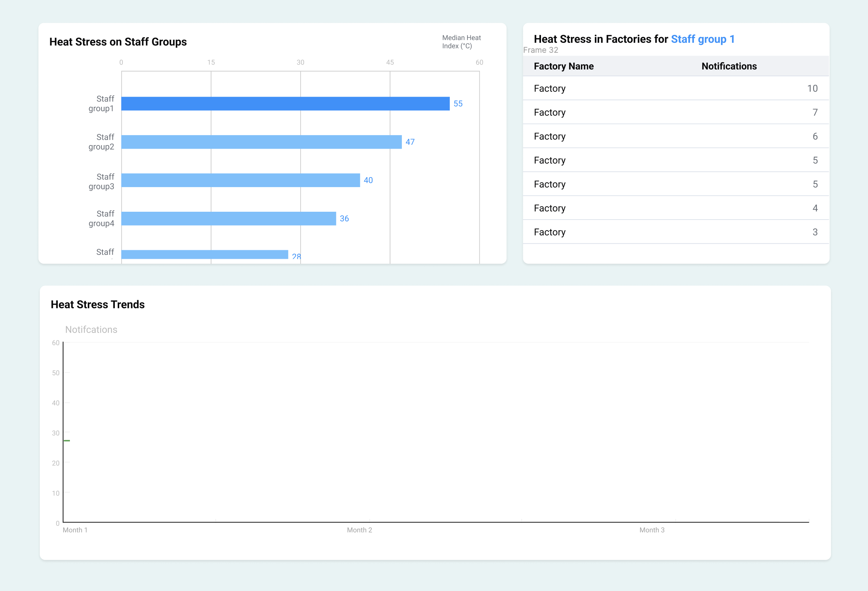Screen dimensions: 868x591
Task: Click the 'Month 3' axis label
Action: (652, 530)
